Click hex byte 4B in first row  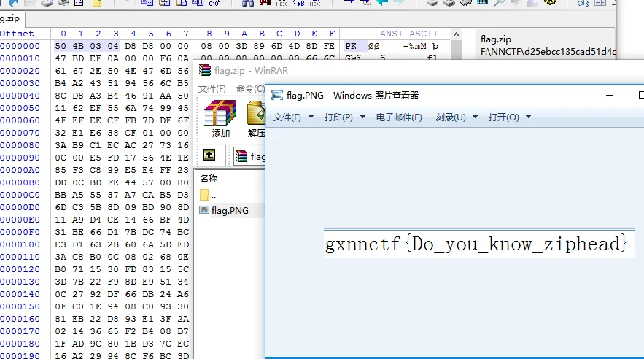78,46
